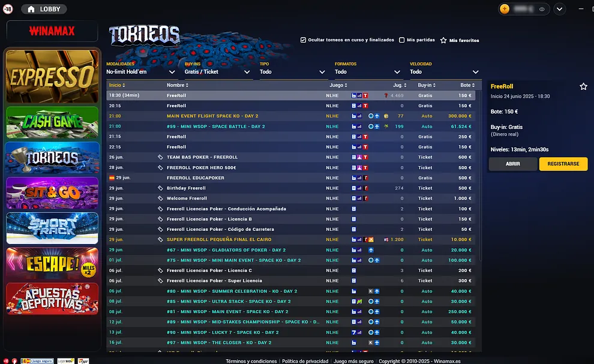Expand the Modalidades No-limit Hold'em dropdown
The height and width of the screenshot is (364, 594).
(x=141, y=72)
